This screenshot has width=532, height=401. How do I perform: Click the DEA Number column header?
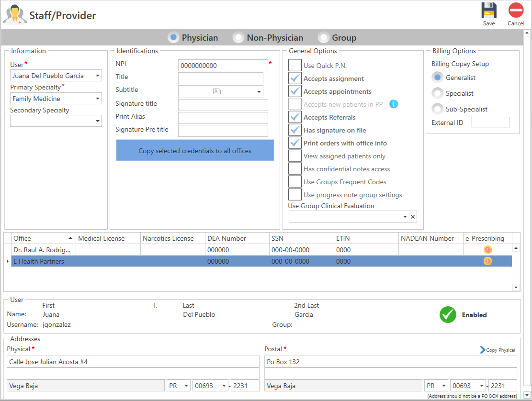(x=237, y=238)
